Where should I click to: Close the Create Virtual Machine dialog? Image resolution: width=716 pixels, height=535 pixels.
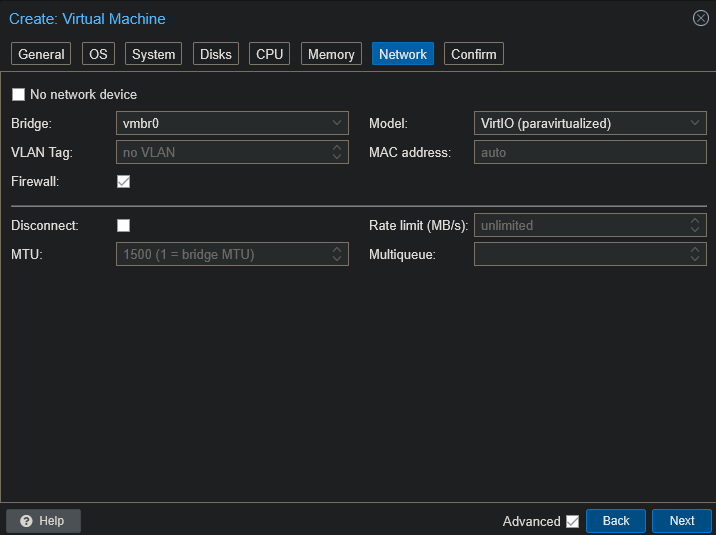pos(700,18)
